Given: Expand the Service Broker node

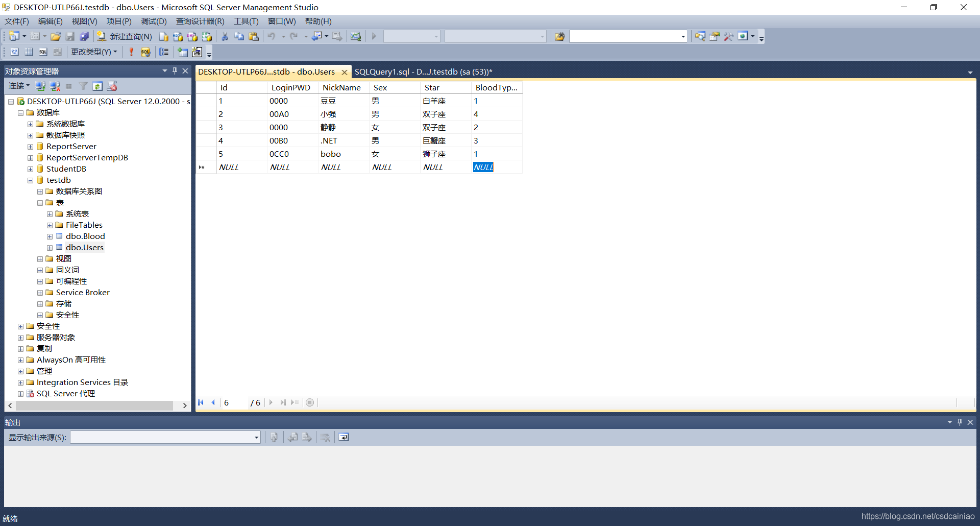Looking at the screenshot, I should point(40,293).
